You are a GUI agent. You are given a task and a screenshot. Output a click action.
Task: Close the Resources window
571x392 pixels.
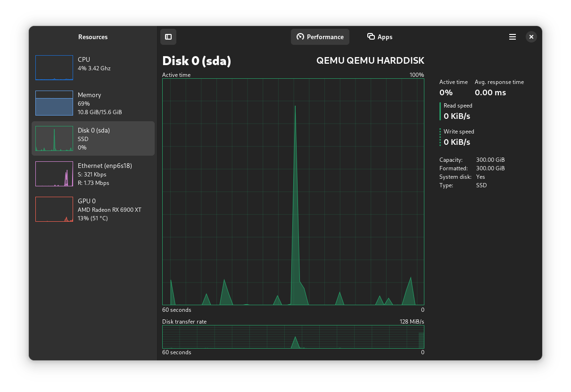531,37
